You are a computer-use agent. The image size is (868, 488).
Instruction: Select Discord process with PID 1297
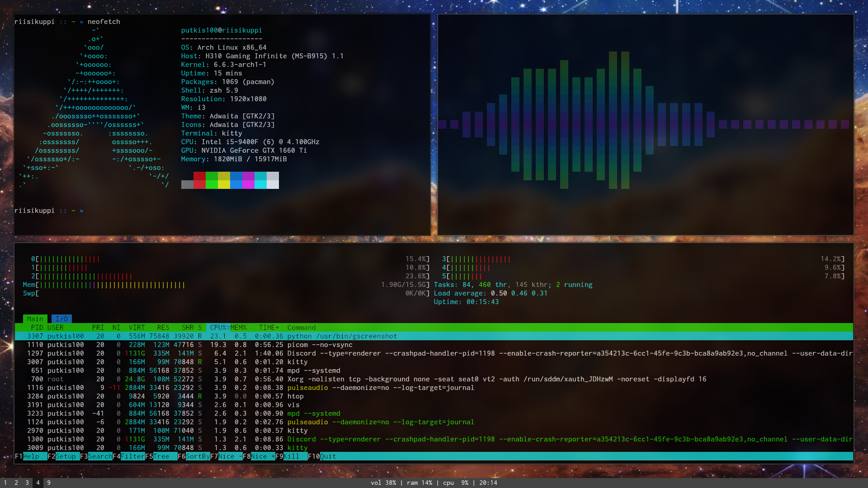[x=434, y=353]
